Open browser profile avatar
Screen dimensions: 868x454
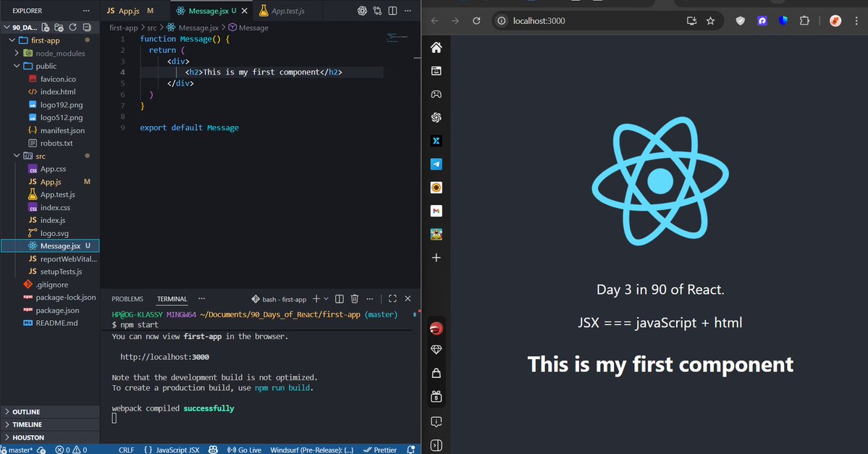835,20
